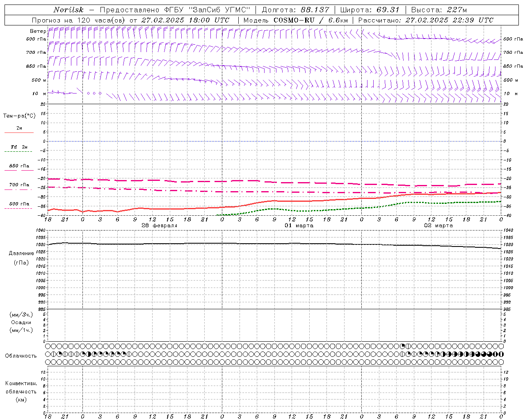Click the '02 марта' date label
Image resolution: width=525 pixels, height=420 pixels.
tap(438, 226)
